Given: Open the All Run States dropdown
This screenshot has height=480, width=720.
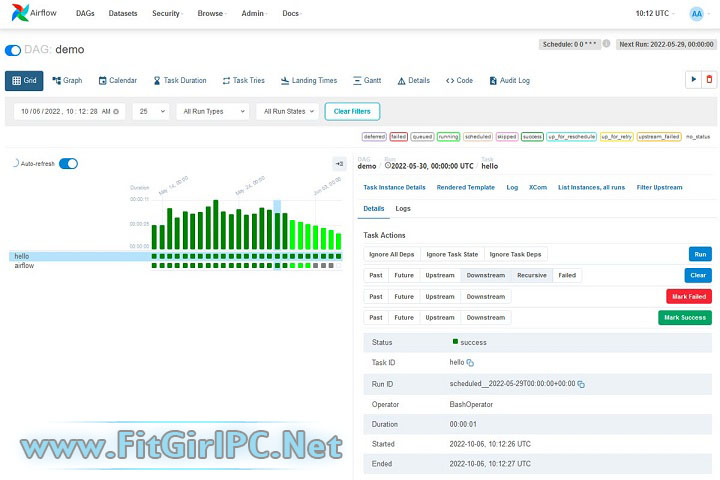Looking at the screenshot, I should pyautogui.click(x=287, y=111).
